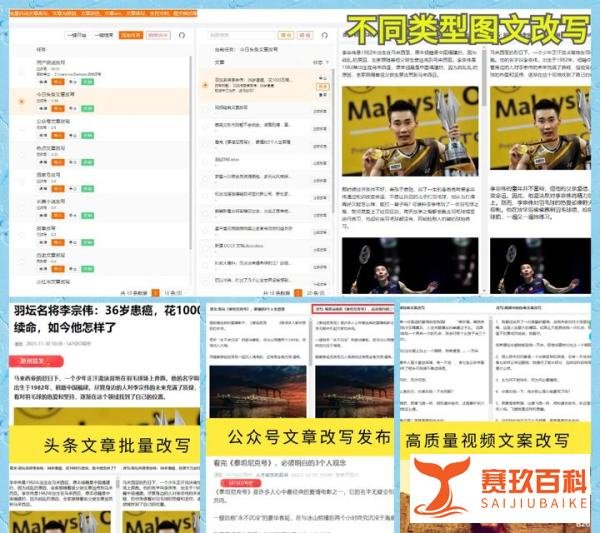Click the red tag below the 羽坛名将李宗伟 headline

36,361
